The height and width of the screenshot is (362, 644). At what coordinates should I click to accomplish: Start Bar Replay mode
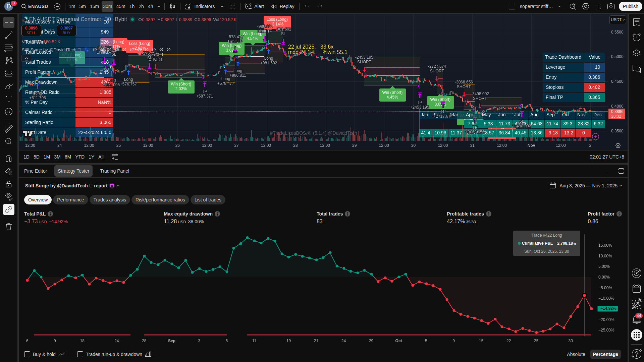tap(283, 6)
